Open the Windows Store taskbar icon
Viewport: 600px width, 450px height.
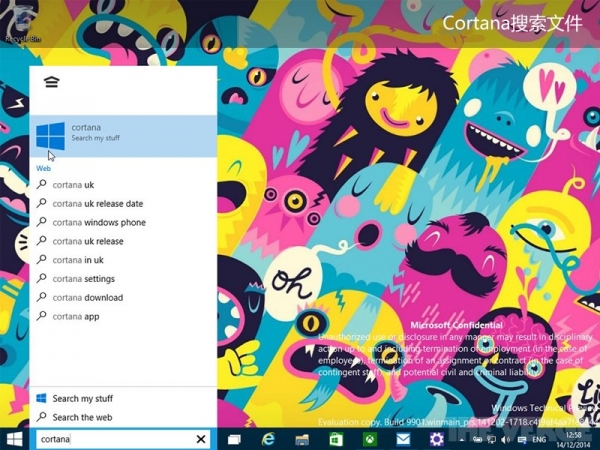[x=336, y=439]
